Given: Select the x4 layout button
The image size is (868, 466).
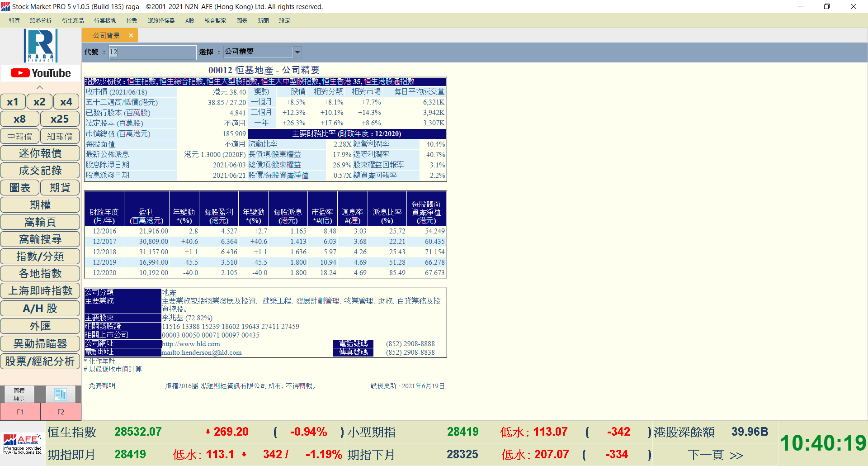Looking at the screenshot, I should click(66, 102).
